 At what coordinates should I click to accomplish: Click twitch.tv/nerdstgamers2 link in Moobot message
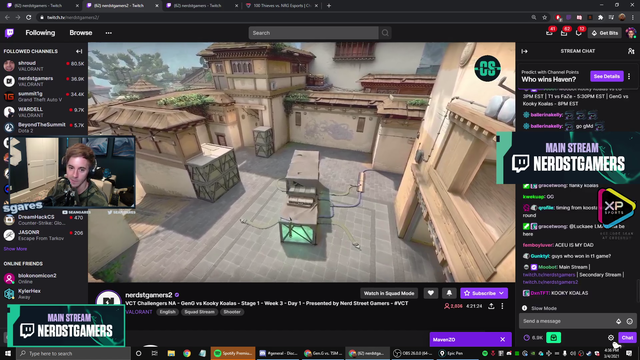click(x=550, y=282)
